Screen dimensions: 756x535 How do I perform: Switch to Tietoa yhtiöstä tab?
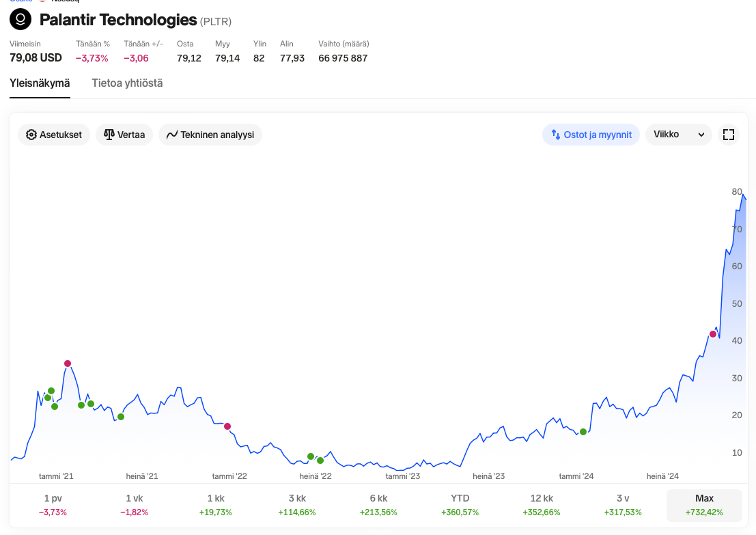click(127, 83)
